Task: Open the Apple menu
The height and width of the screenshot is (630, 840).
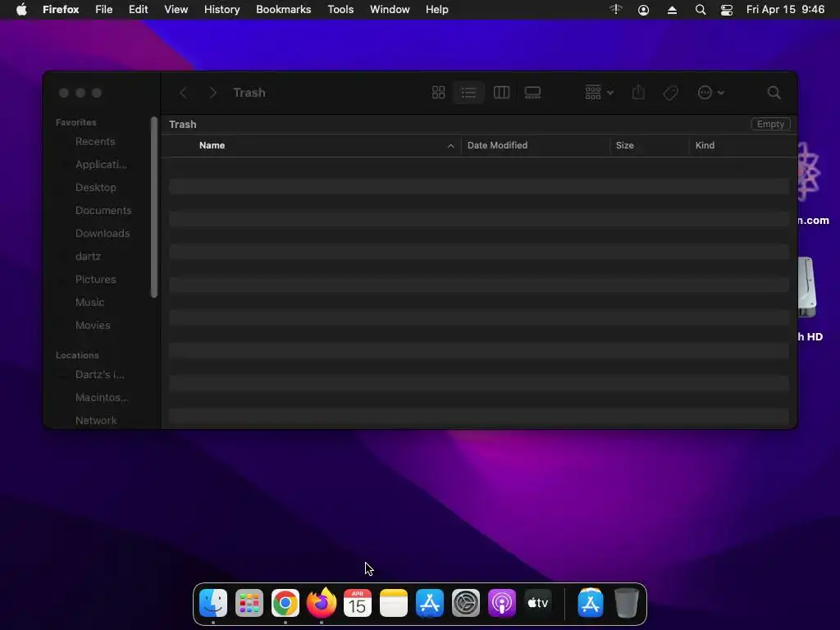Action: pyautogui.click(x=21, y=10)
